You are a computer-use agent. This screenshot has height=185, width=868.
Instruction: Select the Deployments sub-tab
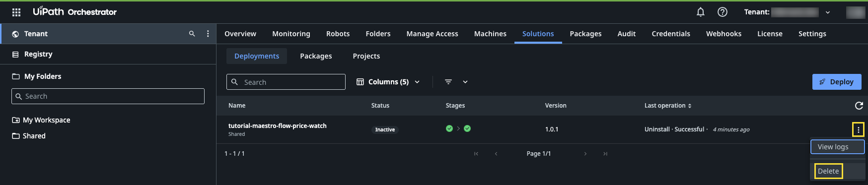pos(257,56)
